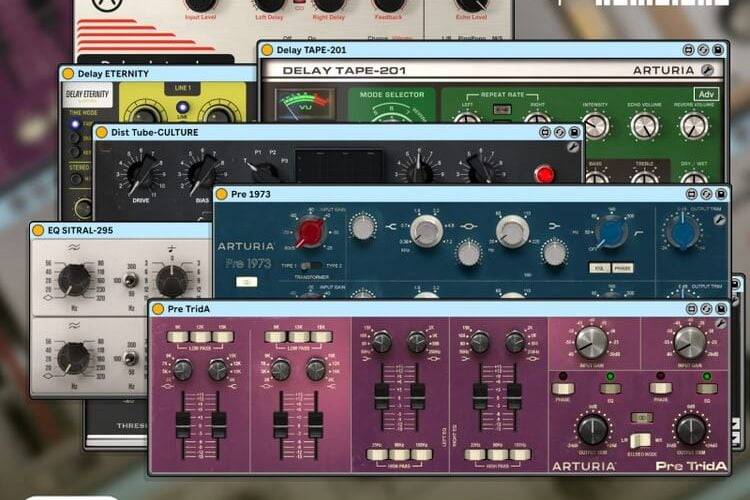Click the EQL button in Pre 1973
The width and height of the screenshot is (750, 500).
pyautogui.click(x=599, y=268)
